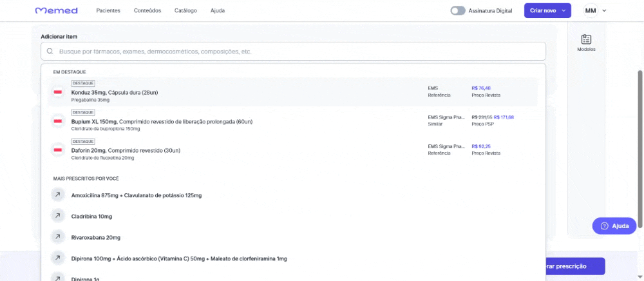Choose Rivaroxabana 20mg suggestion
The width and height of the screenshot is (644, 281).
coord(96,238)
